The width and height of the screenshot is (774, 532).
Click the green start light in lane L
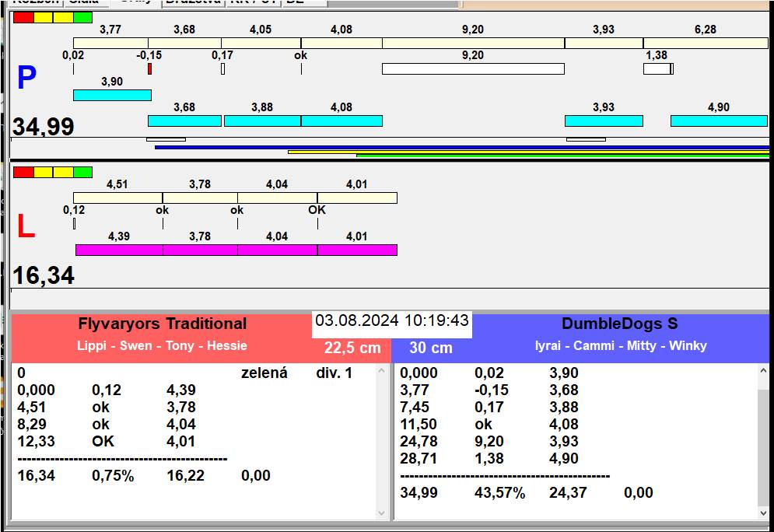(x=82, y=172)
